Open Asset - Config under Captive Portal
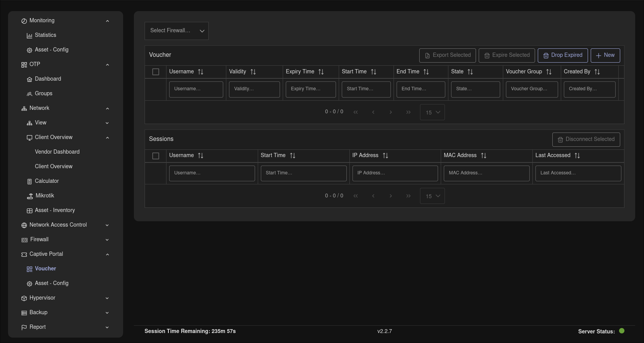 point(51,283)
